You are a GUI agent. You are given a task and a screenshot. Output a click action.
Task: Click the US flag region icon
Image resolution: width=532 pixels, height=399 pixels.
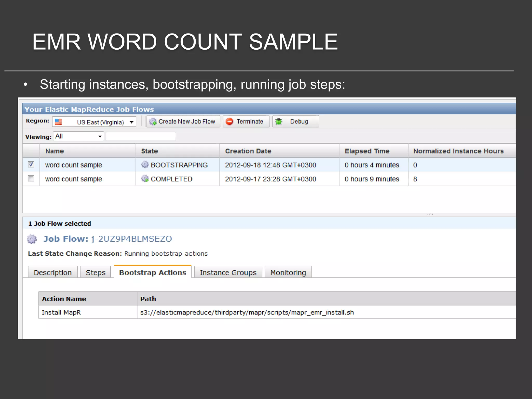click(x=58, y=122)
